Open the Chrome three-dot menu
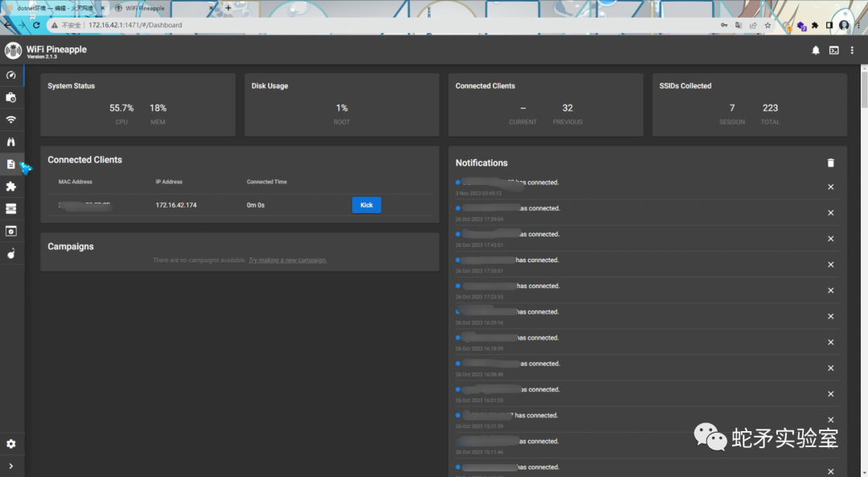Image resolution: width=868 pixels, height=477 pixels. click(x=858, y=25)
